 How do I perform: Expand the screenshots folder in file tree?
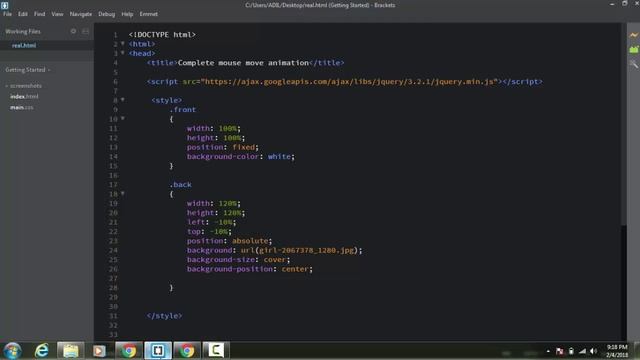tap(24, 86)
